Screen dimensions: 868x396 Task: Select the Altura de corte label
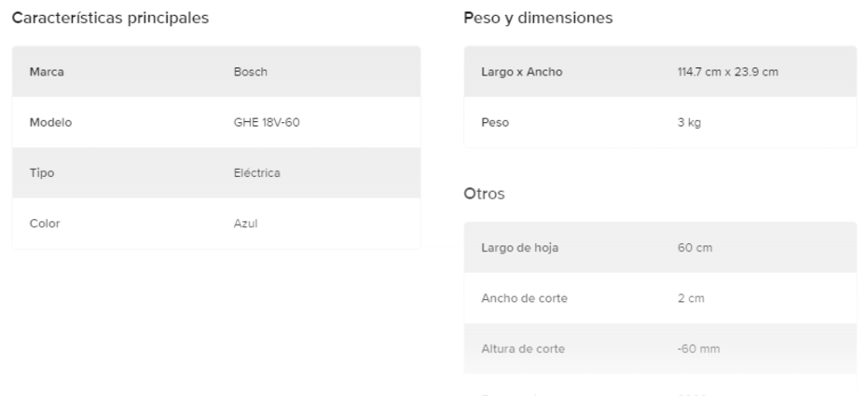tap(522, 348)
